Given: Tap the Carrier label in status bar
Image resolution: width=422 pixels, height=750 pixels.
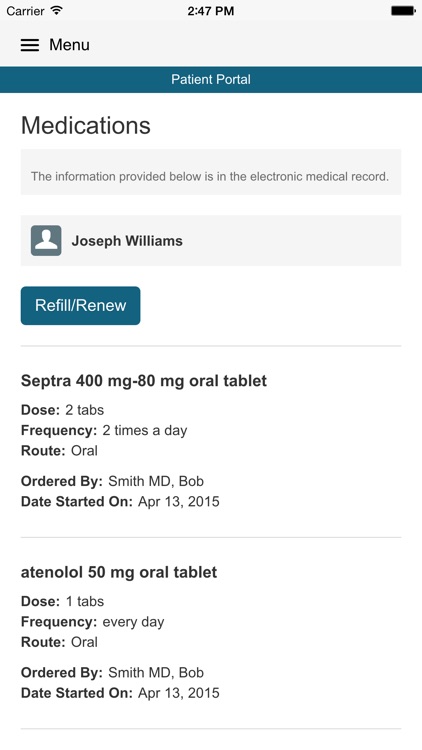Looking at the screenshot, I should coord(25,11).
